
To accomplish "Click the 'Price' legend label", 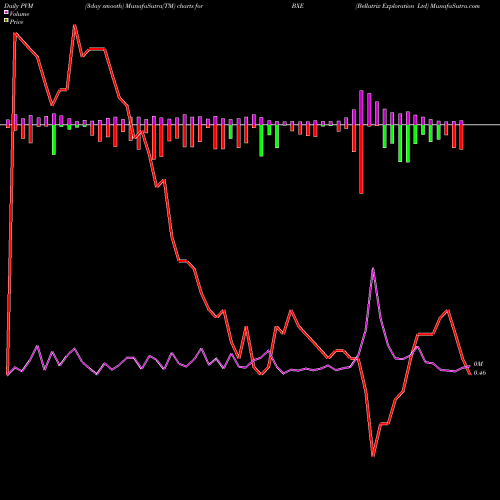I will pos(16,22).
